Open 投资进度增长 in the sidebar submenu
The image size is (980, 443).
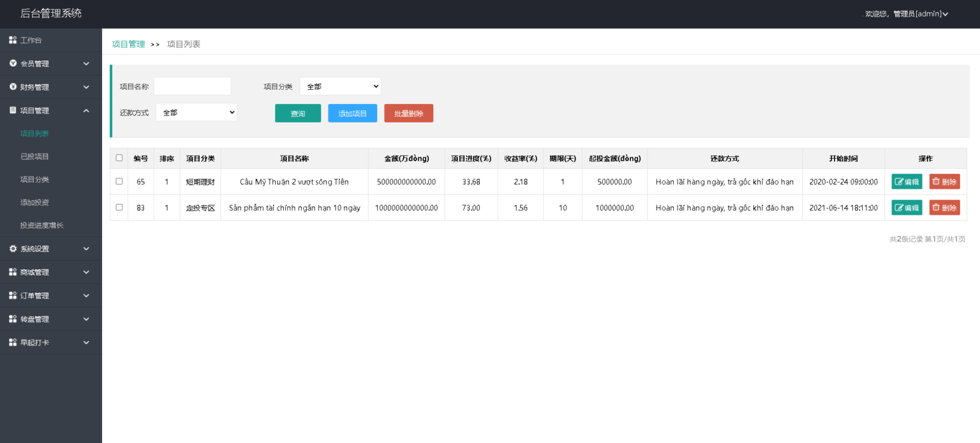tap(42, 225)
